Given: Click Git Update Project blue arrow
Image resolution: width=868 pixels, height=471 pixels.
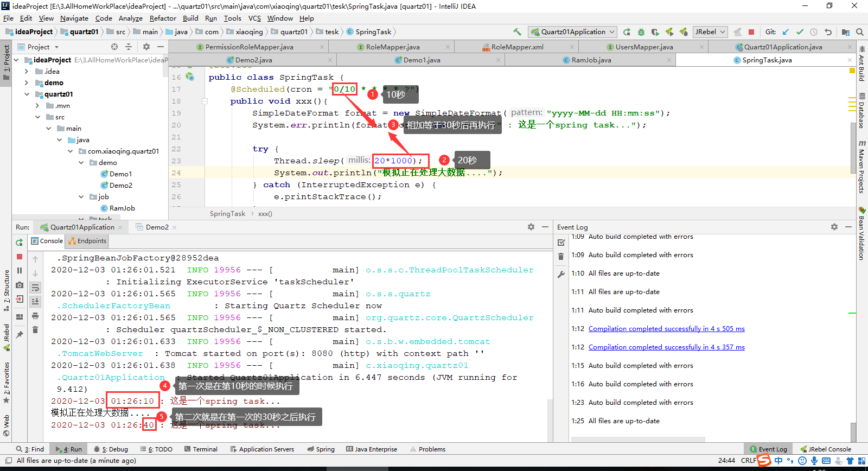Looking at the screenshot, I should 786,32.
